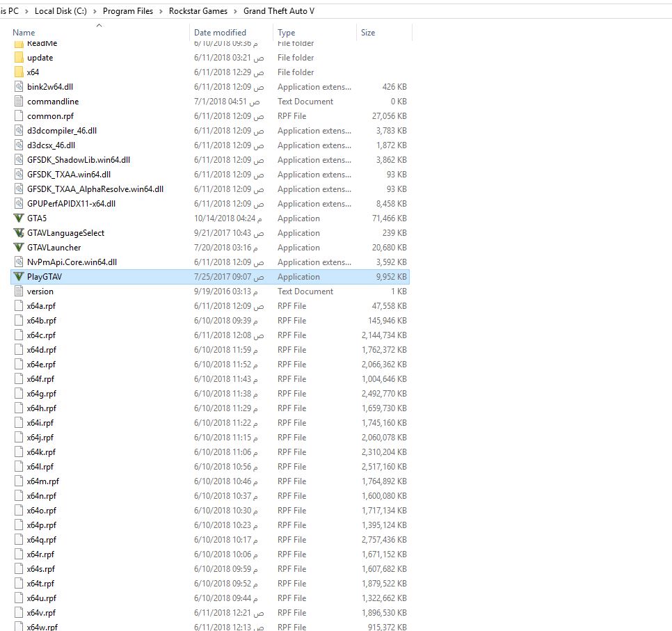Screen dimensions: 672x631
Task: Click the x64e.rpf file icon
Action: [18, 364]
